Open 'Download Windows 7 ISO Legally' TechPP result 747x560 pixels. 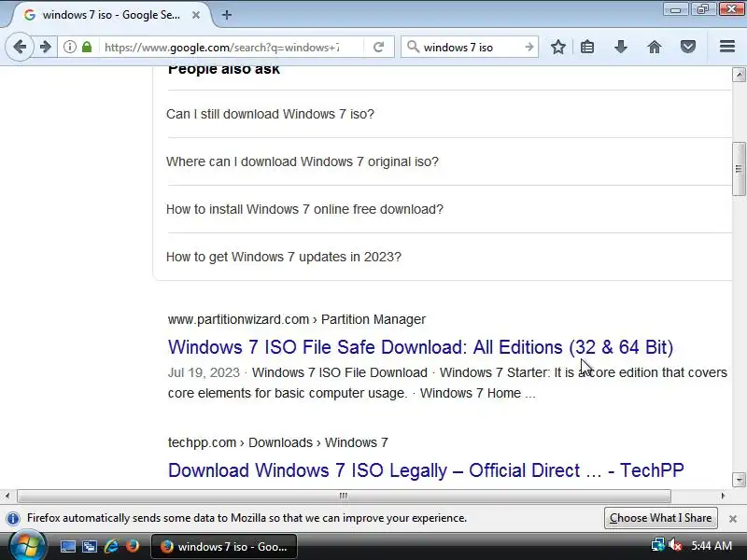[x=426, y=470]
